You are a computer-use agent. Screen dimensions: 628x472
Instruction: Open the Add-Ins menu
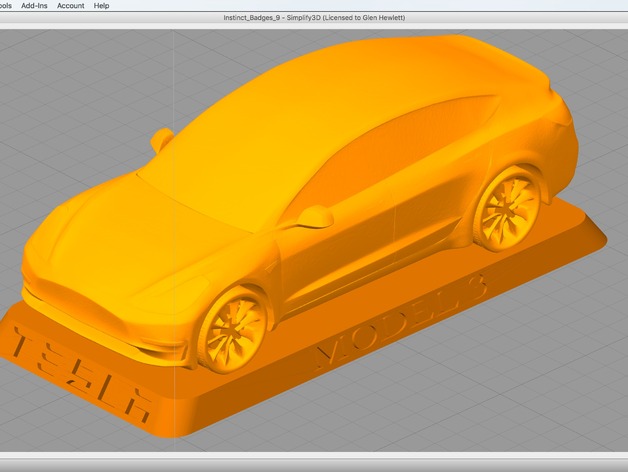34,6
